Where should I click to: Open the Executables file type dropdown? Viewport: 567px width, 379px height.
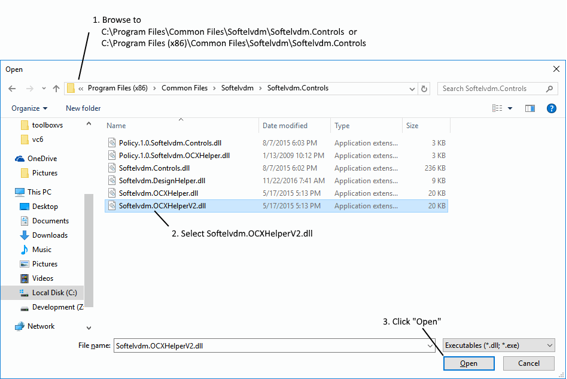pos(499,345)
